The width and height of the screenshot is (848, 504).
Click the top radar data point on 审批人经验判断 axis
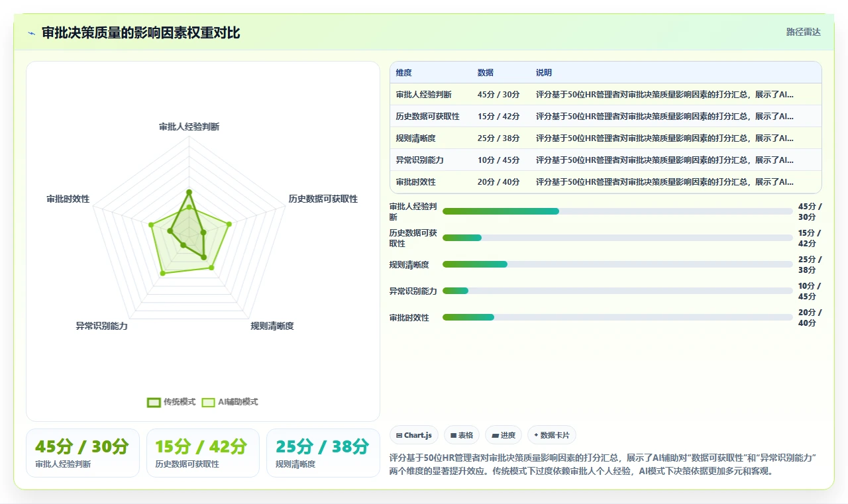pos(189,192)
